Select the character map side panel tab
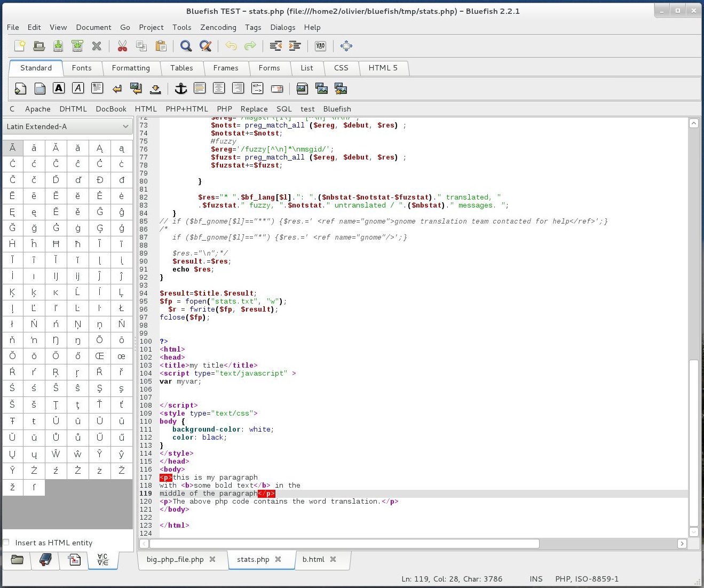 [x=103, y=560]
